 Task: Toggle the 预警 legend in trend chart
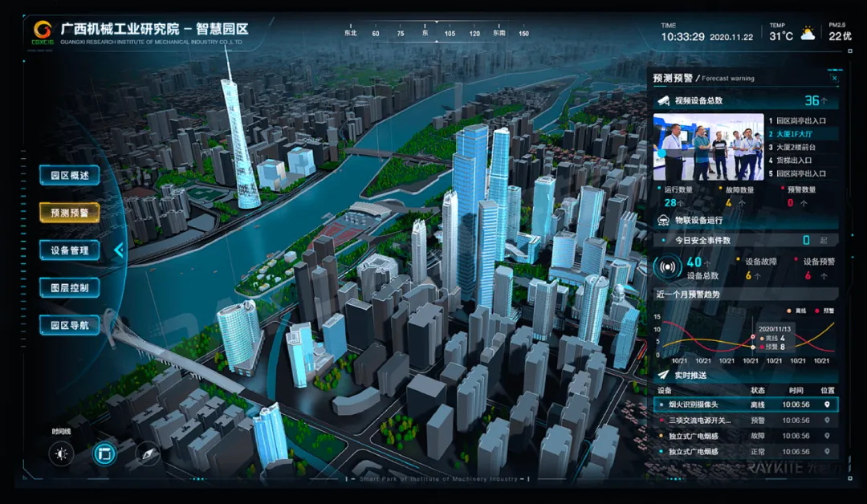[825, 311]
